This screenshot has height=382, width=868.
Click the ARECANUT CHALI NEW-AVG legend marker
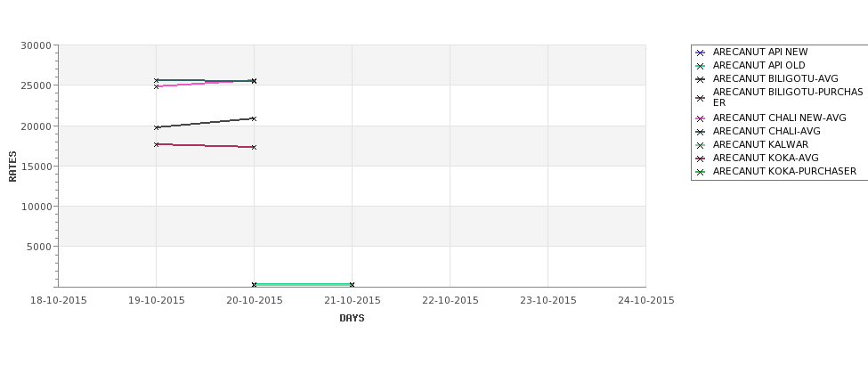pyautogui.click(x=700, y=118)
